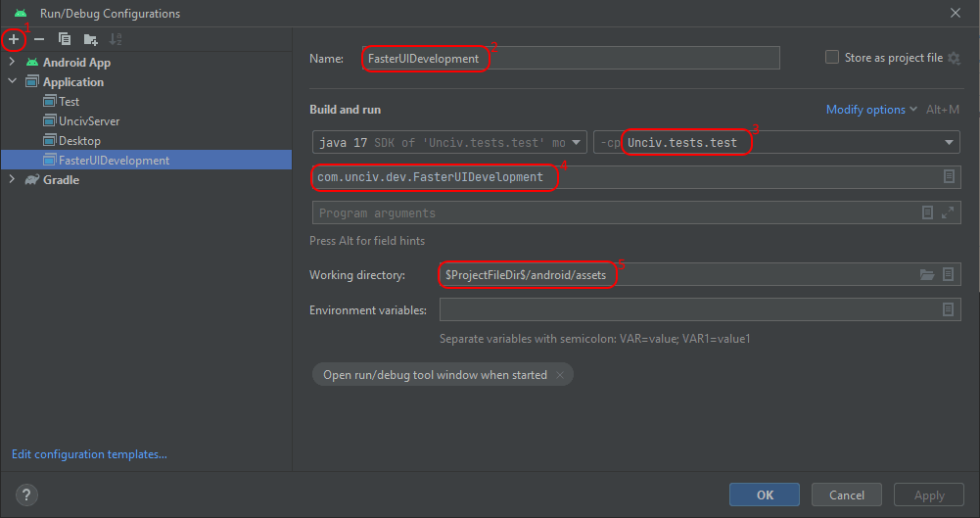
Task: Click the OK button
Action: (765, 495)
